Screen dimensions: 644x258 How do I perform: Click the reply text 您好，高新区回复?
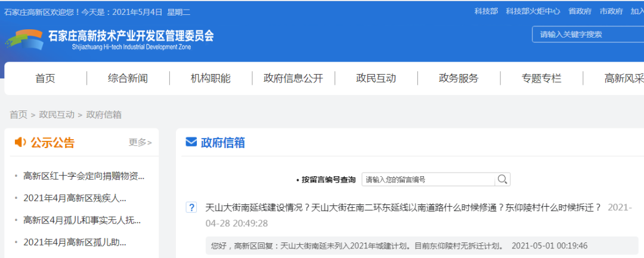click(357, 246)
